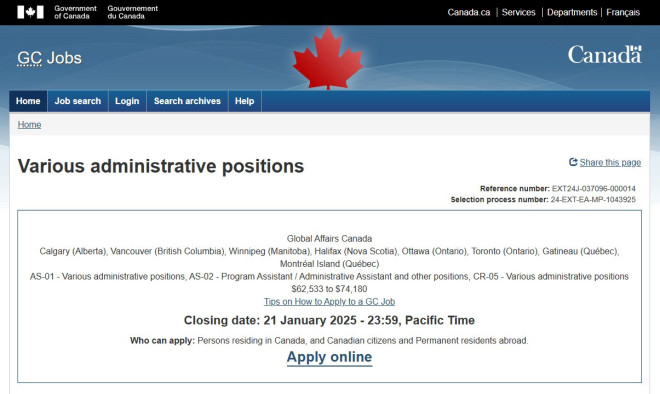Open the Departments link in top bar

572,12
